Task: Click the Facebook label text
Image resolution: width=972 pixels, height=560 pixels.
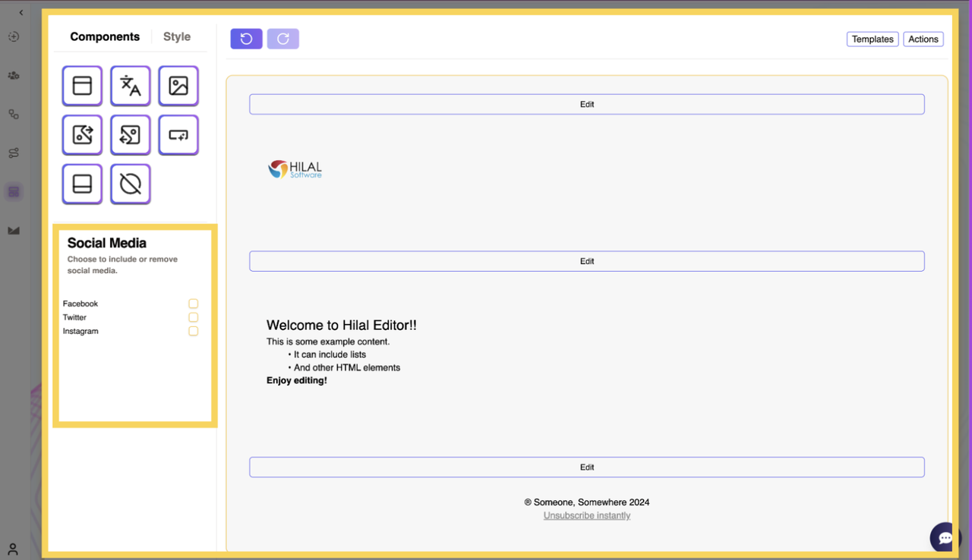Action: coord(80,304)
